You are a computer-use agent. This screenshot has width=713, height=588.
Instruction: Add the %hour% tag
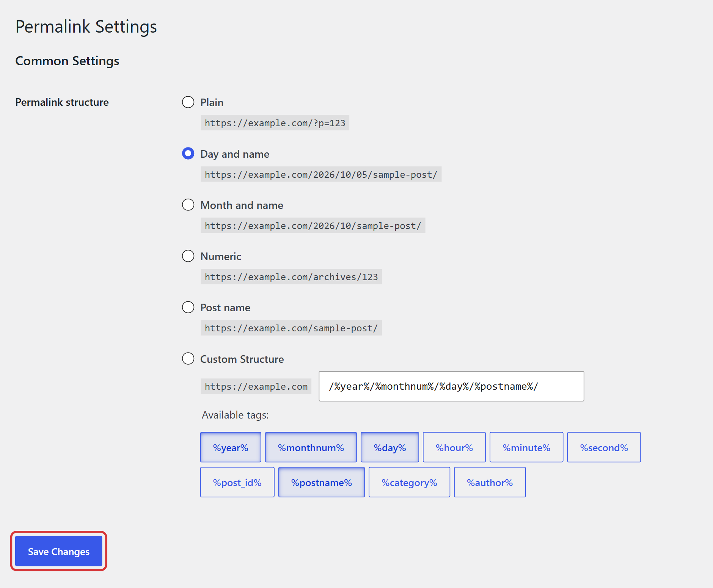454,447
